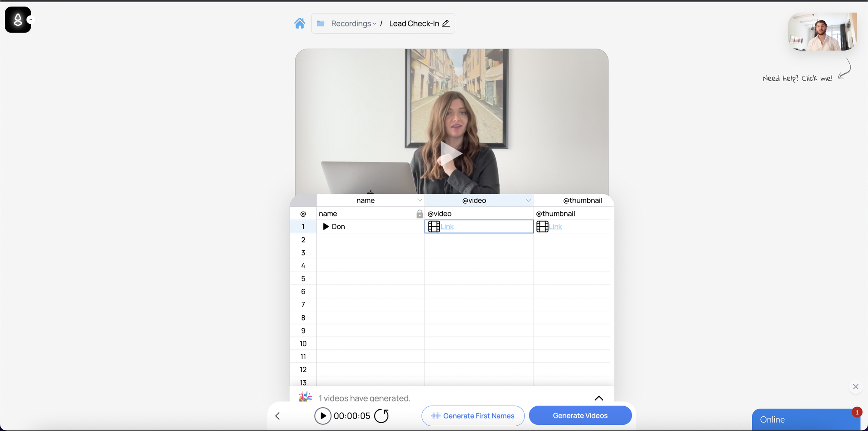Click the lock icon in name row

click(420, 214)
